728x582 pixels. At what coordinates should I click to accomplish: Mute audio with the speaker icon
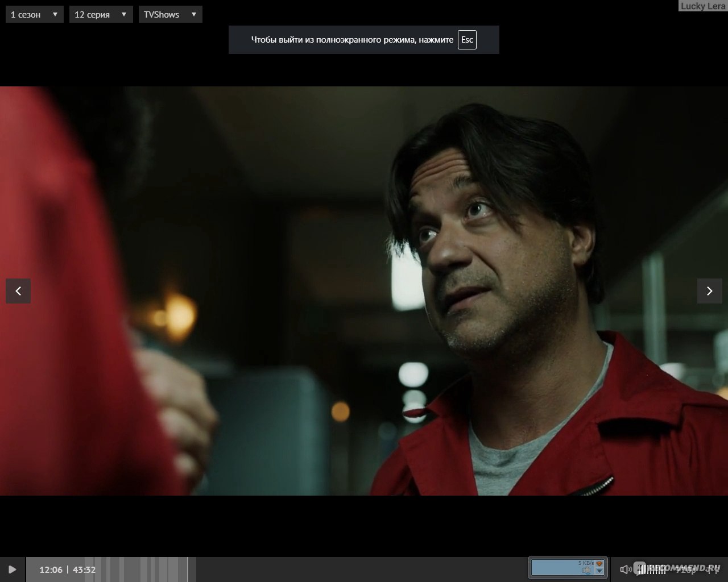click(625, 569)
